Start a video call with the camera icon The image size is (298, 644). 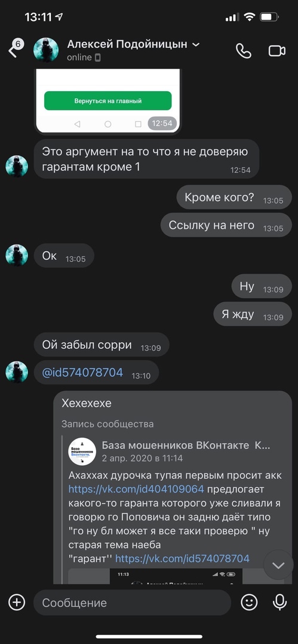click(277, 51)
